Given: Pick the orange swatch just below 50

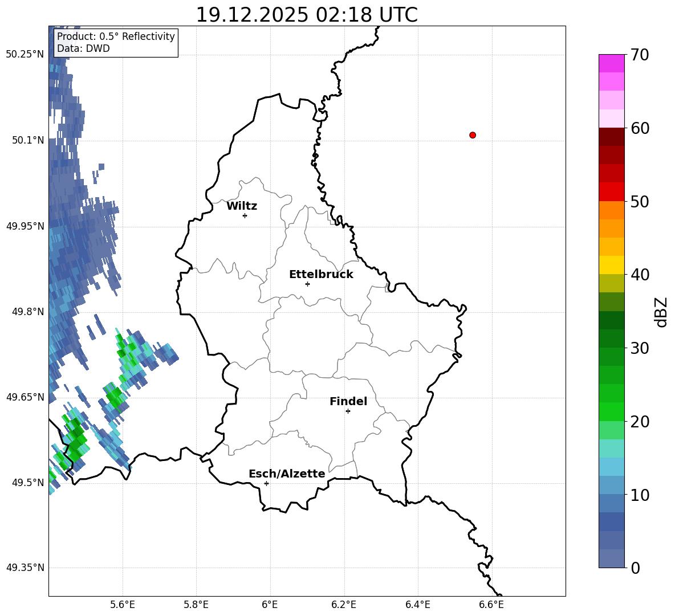Looking at the screenshot, I should (611, 210).
